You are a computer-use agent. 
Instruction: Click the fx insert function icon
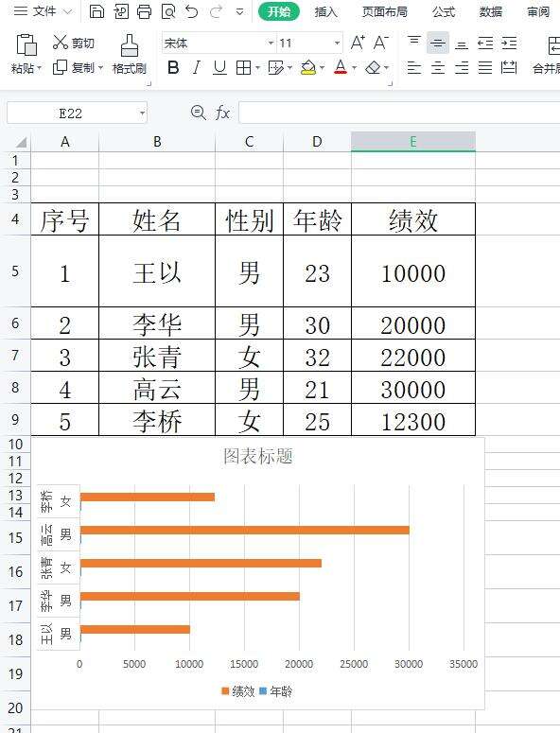tap(222, 113)
